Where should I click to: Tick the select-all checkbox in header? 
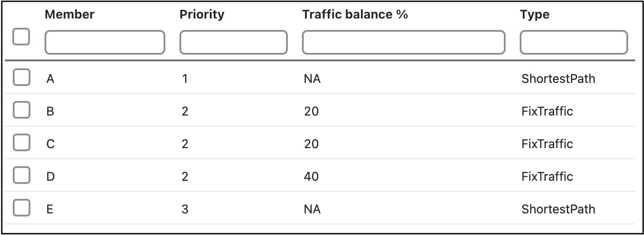(x=21, y=37)
